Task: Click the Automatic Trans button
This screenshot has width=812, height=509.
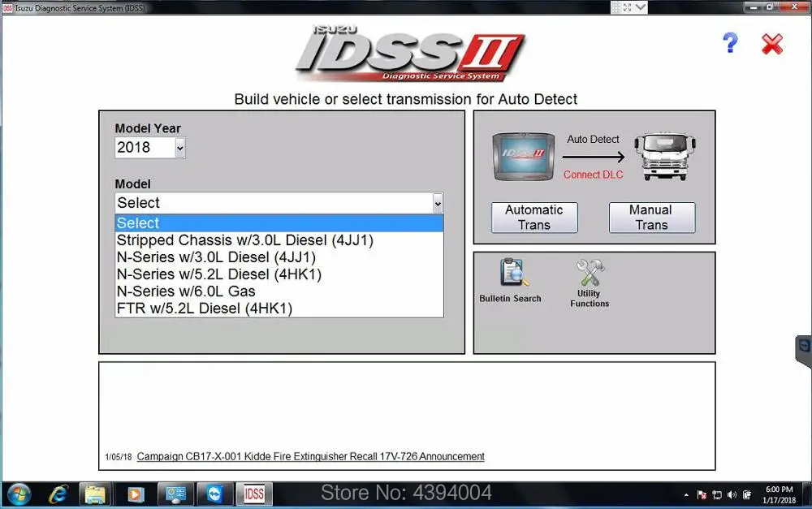Action: (x=534, y=218)
